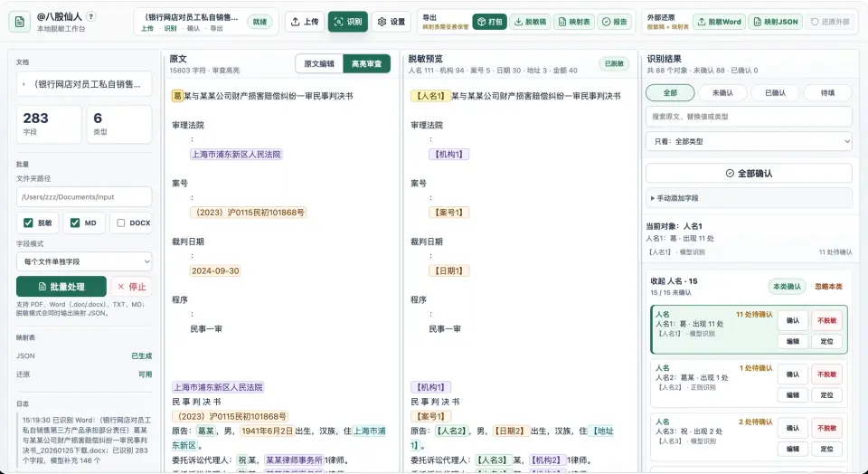
Task: Run 批量处理 batch processing
Action: pyautogui.click(x=61, y=286)
